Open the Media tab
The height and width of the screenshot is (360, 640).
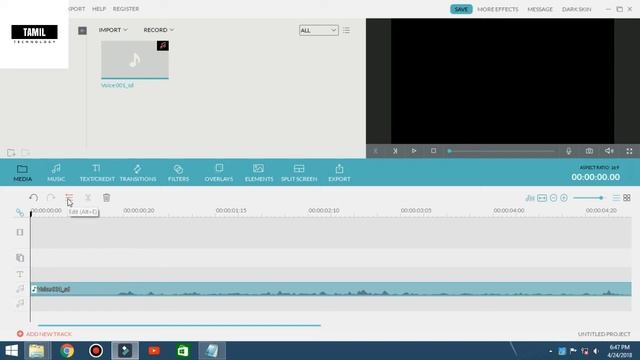coord(22,173)
